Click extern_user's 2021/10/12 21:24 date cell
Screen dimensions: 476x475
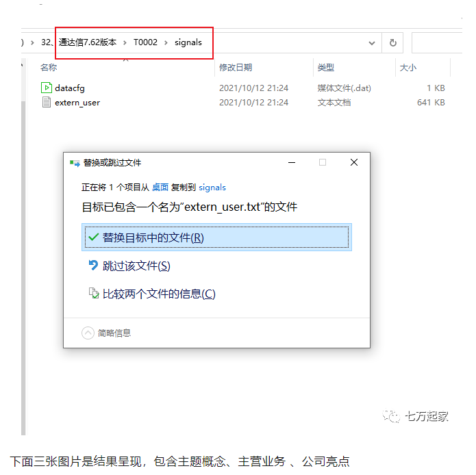click(x=254, y=103)
